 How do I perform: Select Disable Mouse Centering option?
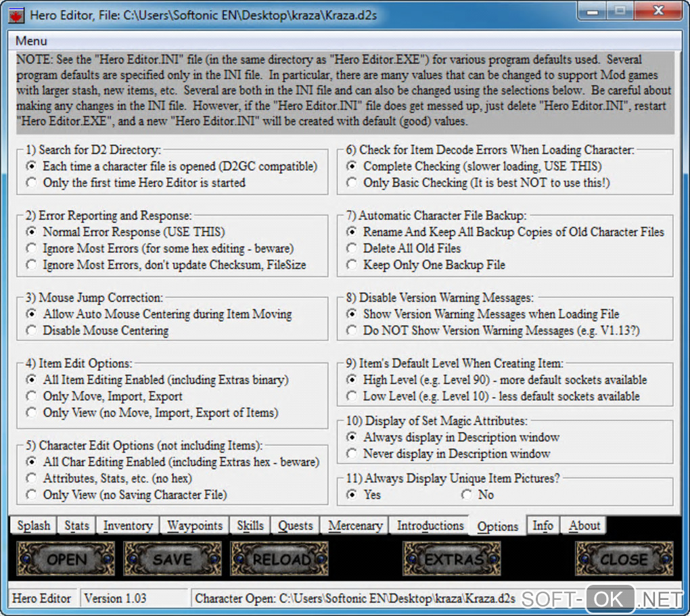click(x=97, y=331)
